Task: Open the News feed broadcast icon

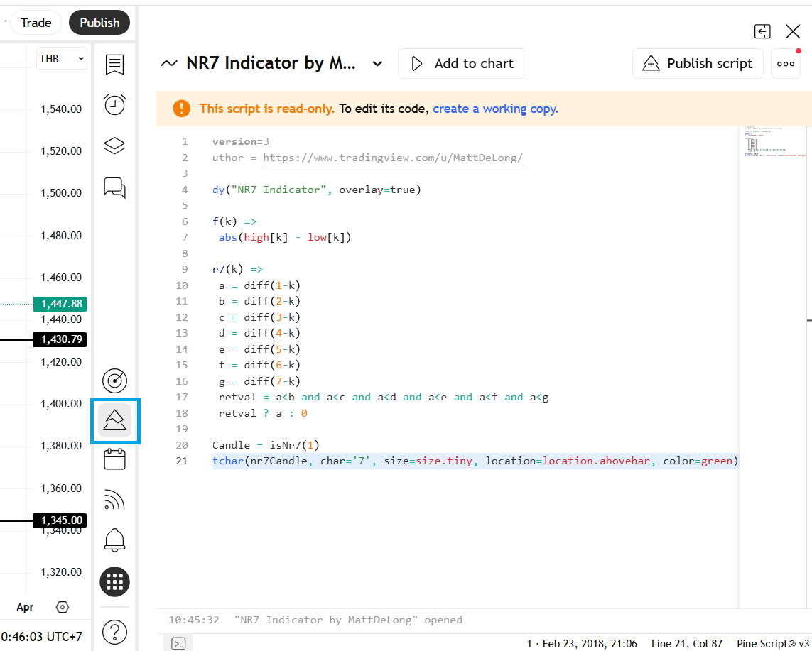Action: 114,500
